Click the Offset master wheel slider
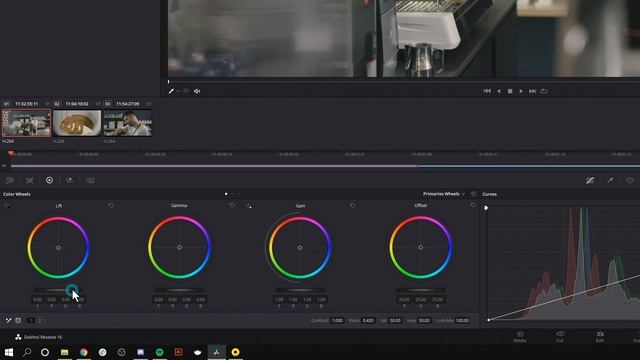The image size is (640, 360). 420,290
